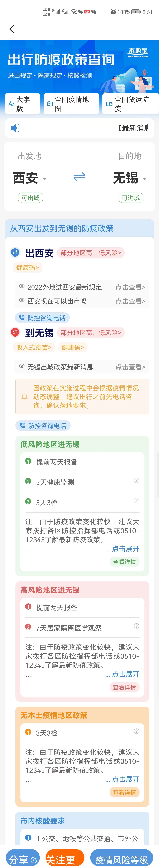Tap the swap cities arrows icon
Screen dimensions: 159x868
tap(79, 176)
